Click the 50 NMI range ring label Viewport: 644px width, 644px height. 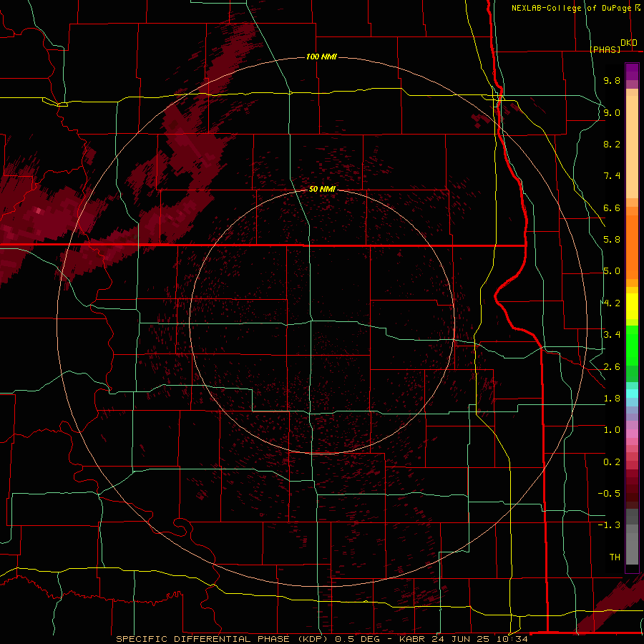point(322,190)
